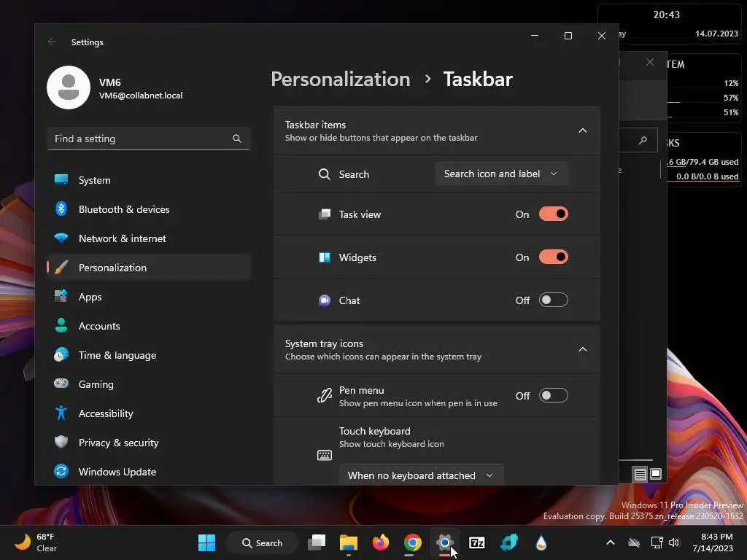Switch background window to details view icon

coord(640,474)
